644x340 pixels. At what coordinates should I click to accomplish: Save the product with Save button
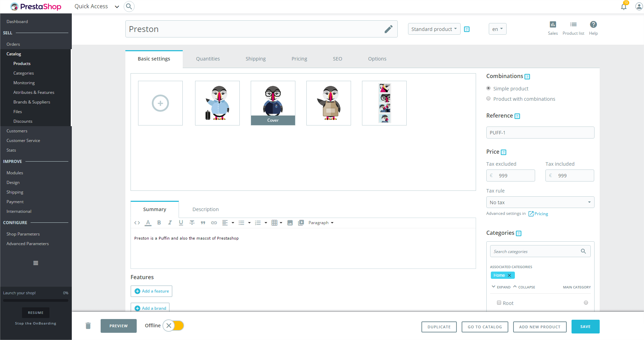pos(585,327)
